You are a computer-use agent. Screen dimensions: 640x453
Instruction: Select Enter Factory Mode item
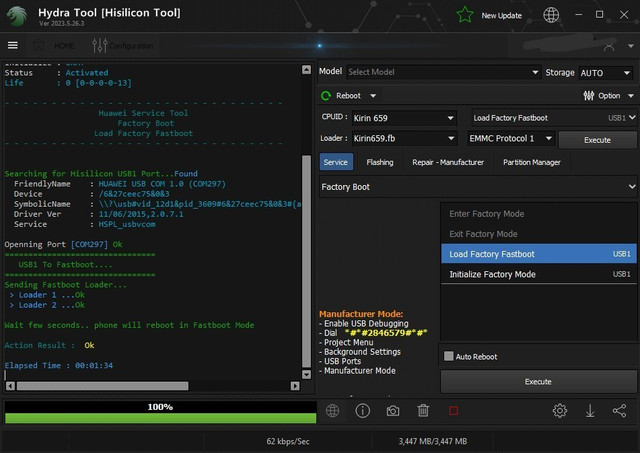pyautogui.click(x=539, y=214)
